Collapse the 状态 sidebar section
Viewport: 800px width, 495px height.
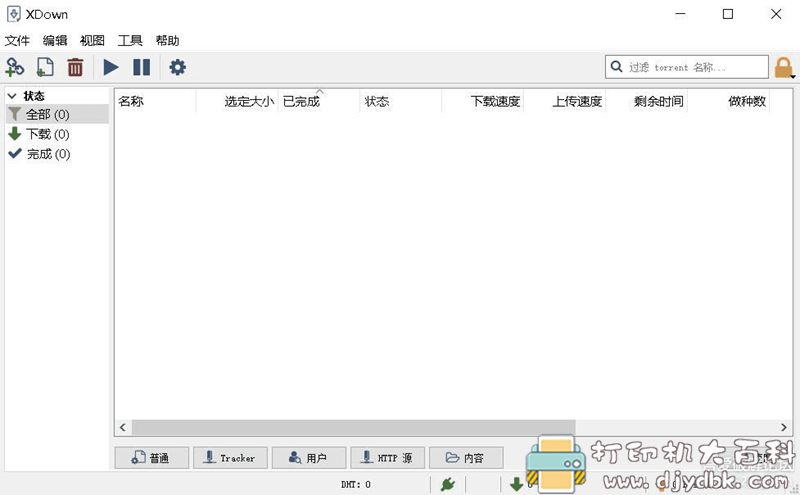(x=12, y=96)
